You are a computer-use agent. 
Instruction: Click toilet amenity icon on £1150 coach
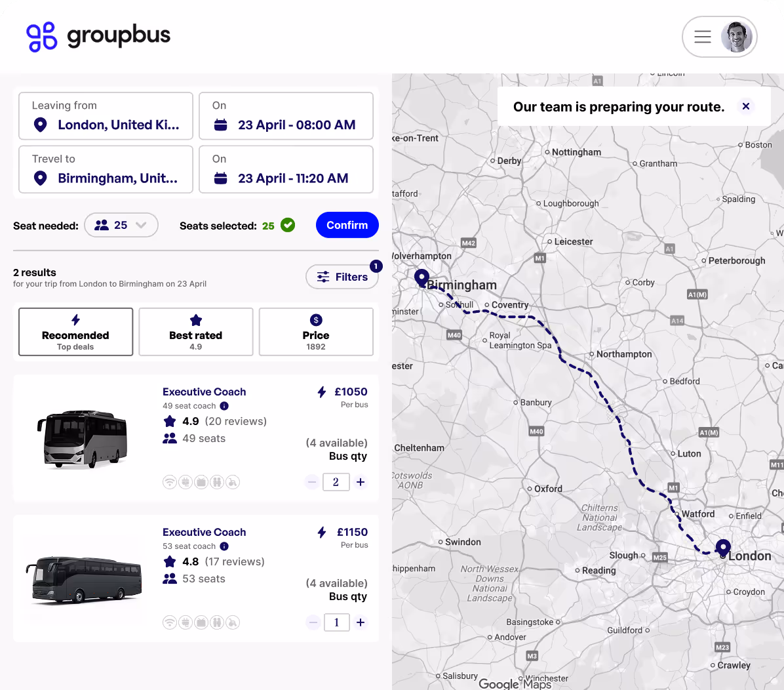click(x=216, y=622)
